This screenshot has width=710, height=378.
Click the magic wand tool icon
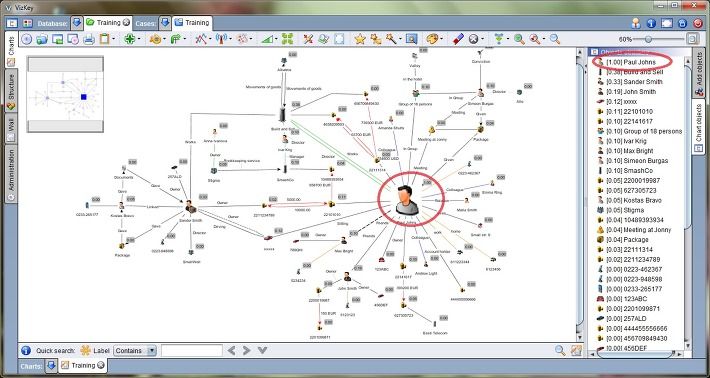390,39
